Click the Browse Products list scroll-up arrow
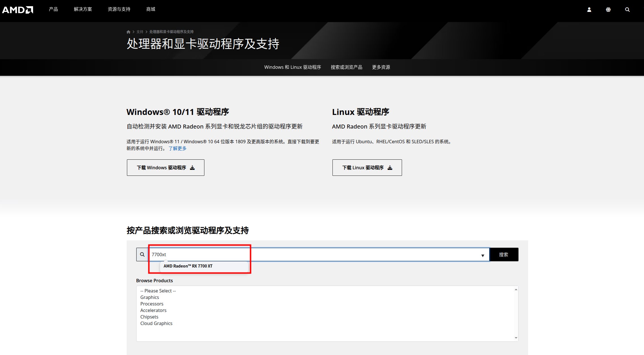This screenshot has width=644, height=355. coord(516,289)
